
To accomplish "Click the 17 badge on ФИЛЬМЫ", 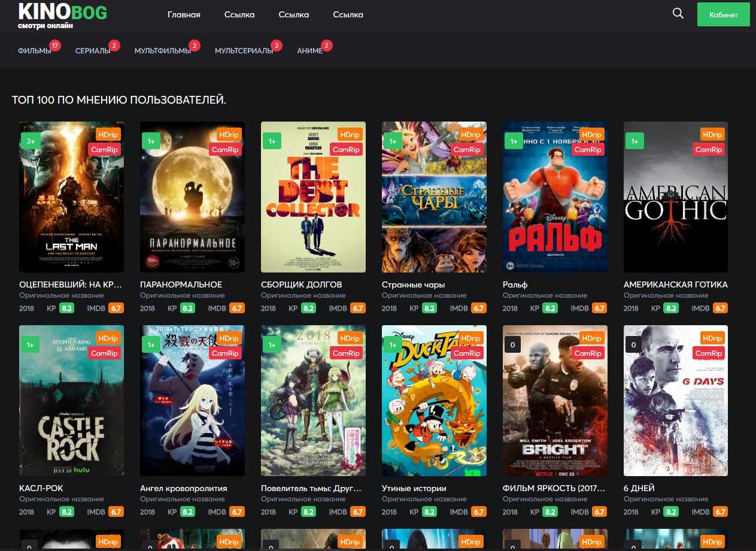I will click(55, 46).
